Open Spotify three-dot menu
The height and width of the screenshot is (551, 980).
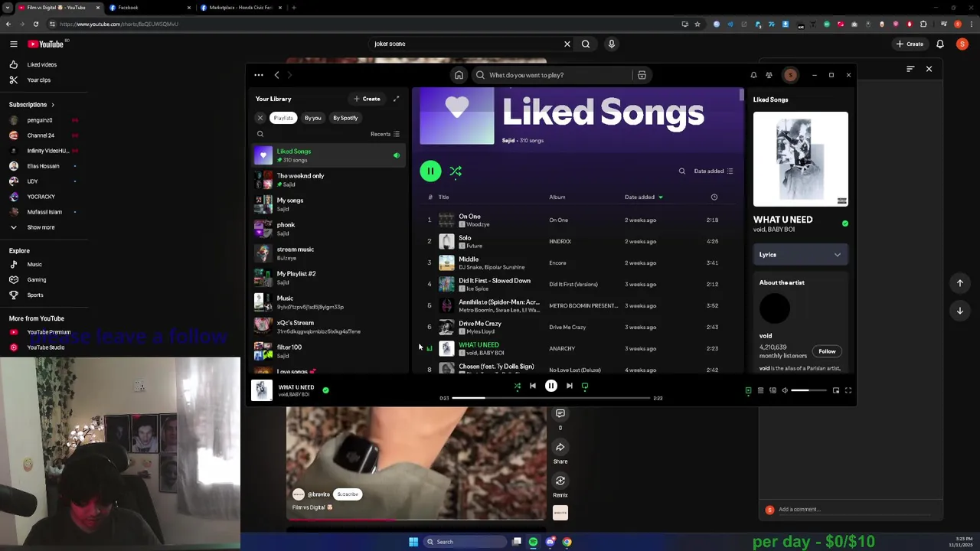pyautogui.click(x=259, y=75)
